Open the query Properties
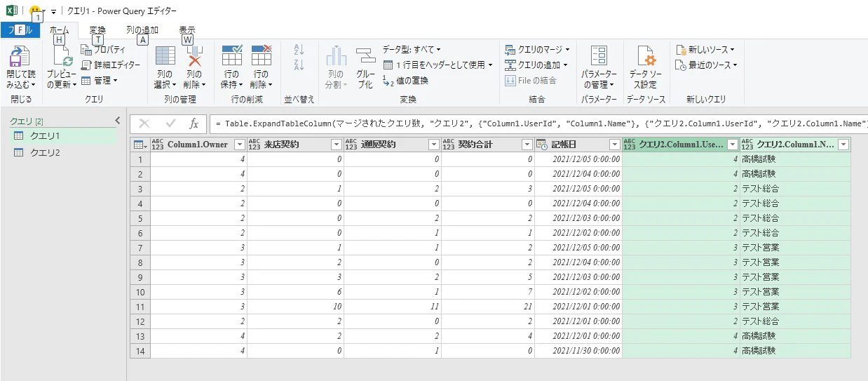This screenshot has height=381, width=868. click(103, 50)
